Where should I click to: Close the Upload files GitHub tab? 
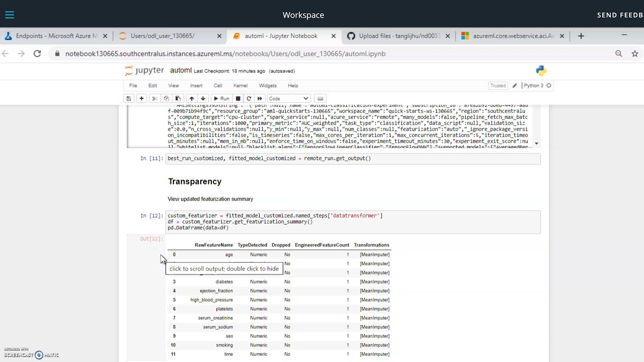[x=447, y=36]
